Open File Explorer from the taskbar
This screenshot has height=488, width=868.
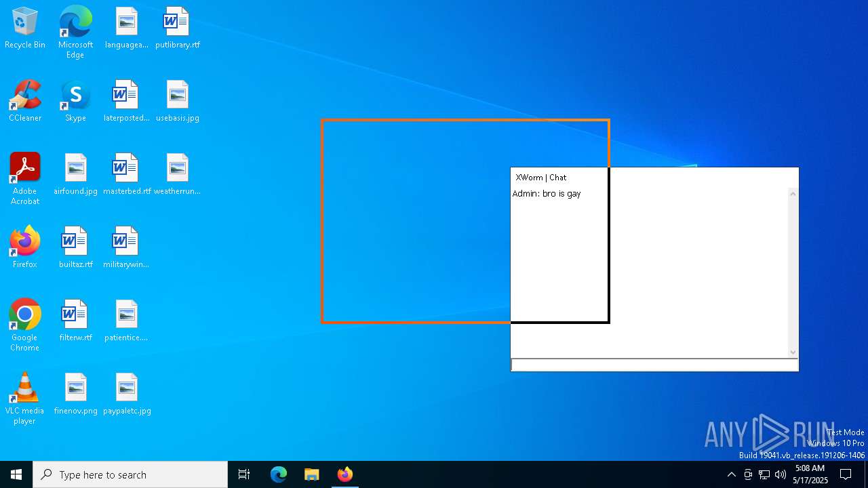311,474
